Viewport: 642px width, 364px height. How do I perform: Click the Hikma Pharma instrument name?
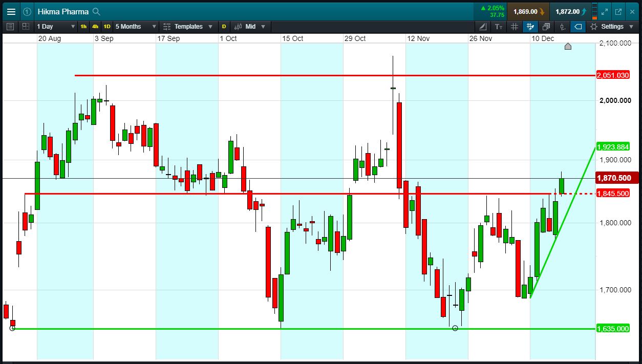pos(63,11)
